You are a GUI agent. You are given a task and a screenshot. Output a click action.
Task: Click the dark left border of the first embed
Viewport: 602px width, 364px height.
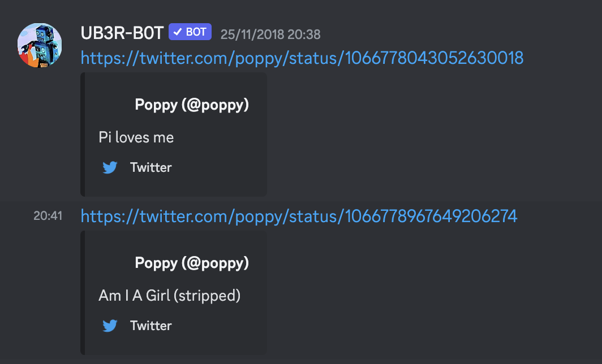pyautogui.click(x=83, y=135)
